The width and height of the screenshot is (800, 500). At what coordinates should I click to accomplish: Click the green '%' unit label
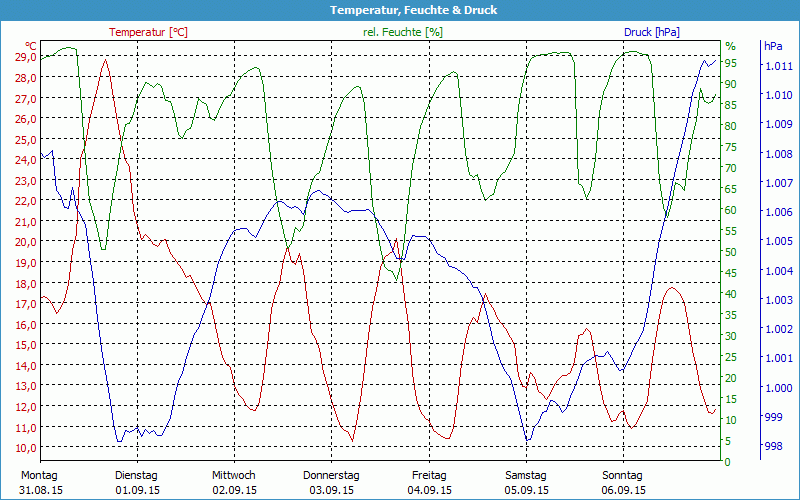tap(730, 46)
